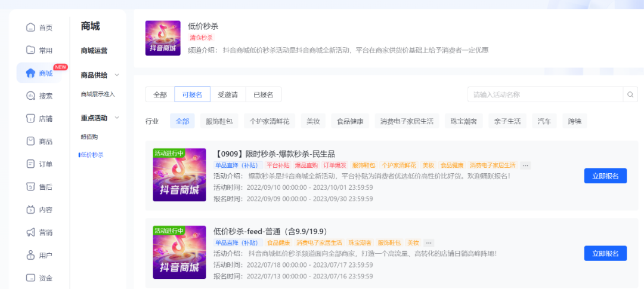Filter by 汽车 industry
The image size is (644, 289).
point(544,121)
